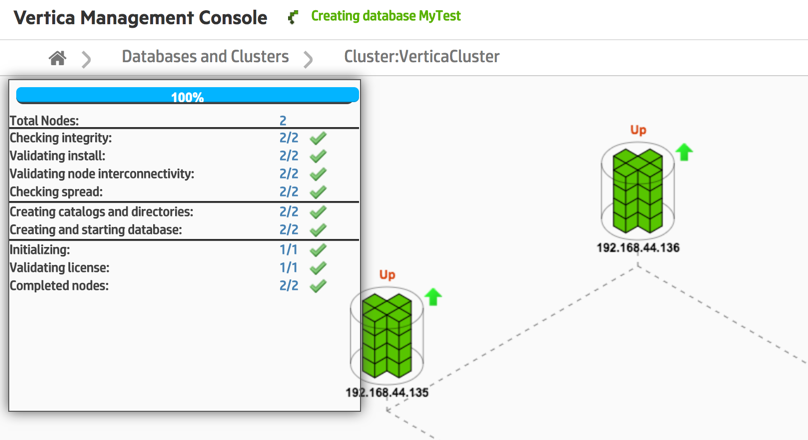808x440 pixels.
Task: Click node cylinder icon for 192.168.44.135
Action: point(386,335)
